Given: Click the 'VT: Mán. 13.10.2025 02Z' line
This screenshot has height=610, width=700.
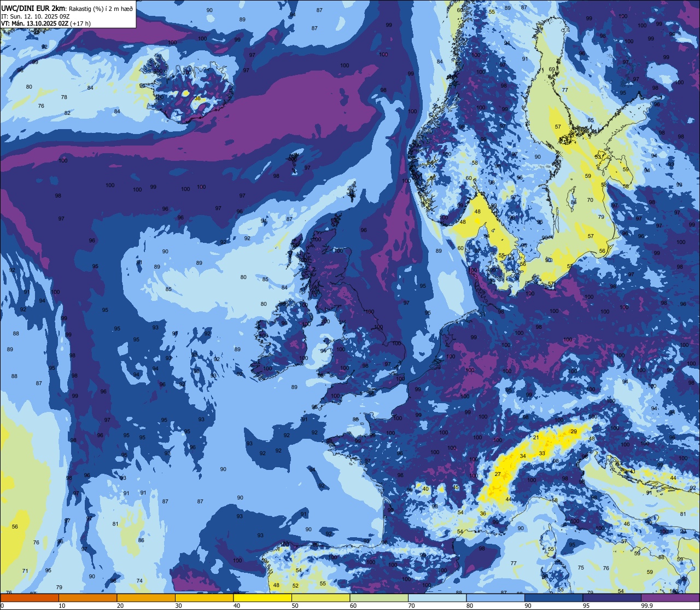Looking at the screenshot, I should click(x=34, y=24).
